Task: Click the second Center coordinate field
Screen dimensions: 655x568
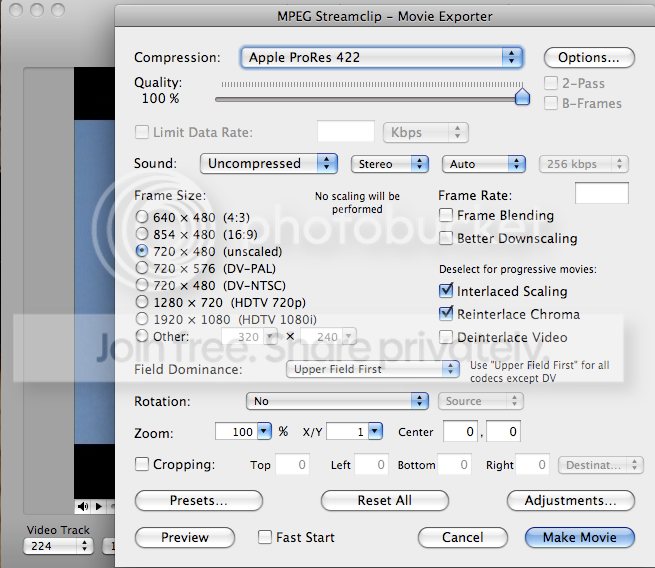Action: point(503,431)
